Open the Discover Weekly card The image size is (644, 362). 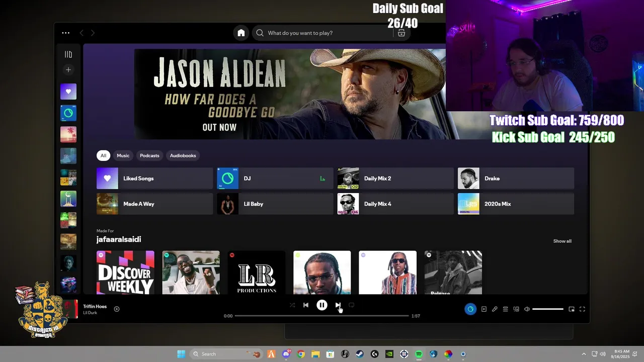[125, 273]
